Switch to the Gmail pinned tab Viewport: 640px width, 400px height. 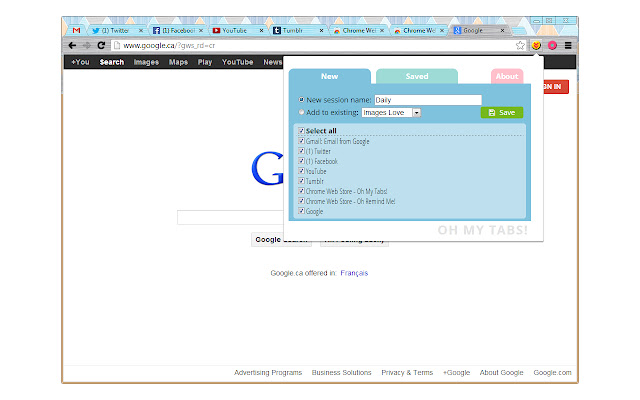76,30
